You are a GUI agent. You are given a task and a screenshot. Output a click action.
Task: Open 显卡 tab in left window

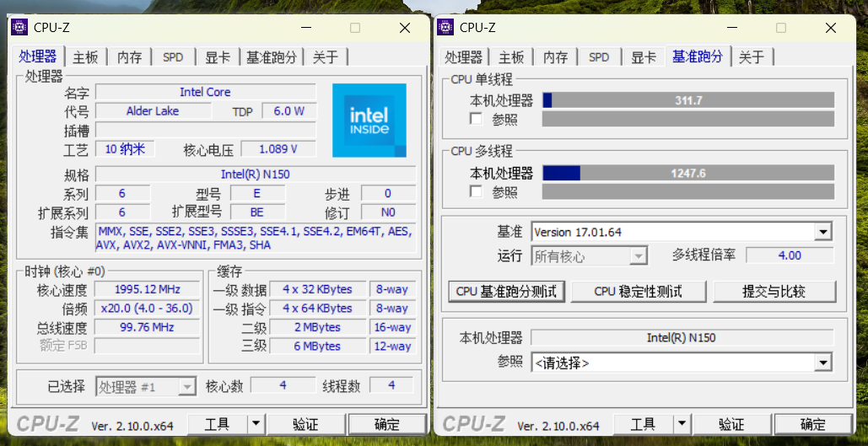tap(218, 57)
